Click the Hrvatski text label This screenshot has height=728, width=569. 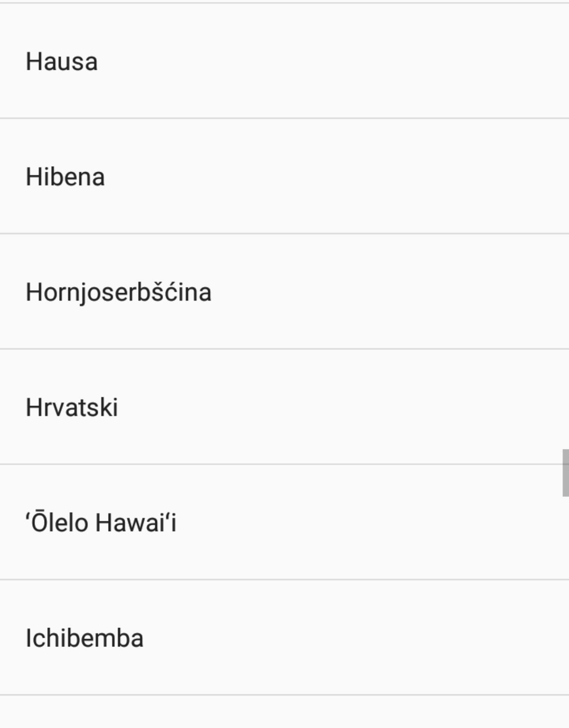click(x=72, y=407)
